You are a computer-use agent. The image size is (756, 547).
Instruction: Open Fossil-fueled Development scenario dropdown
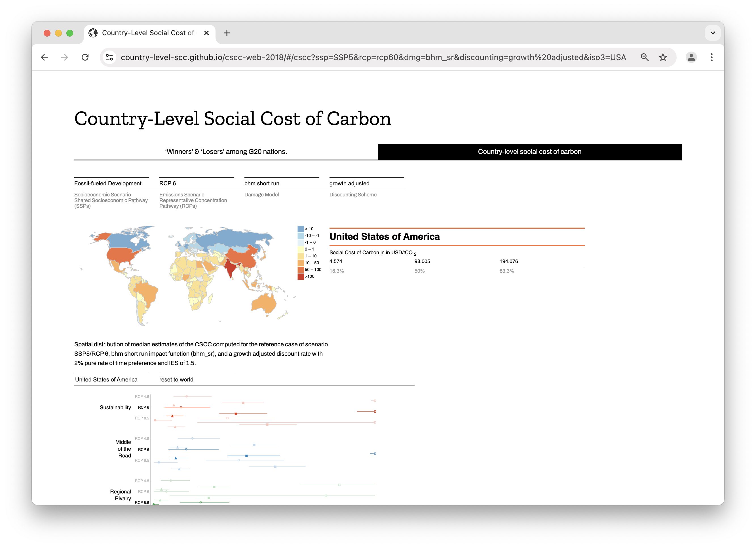click(111, 184)
